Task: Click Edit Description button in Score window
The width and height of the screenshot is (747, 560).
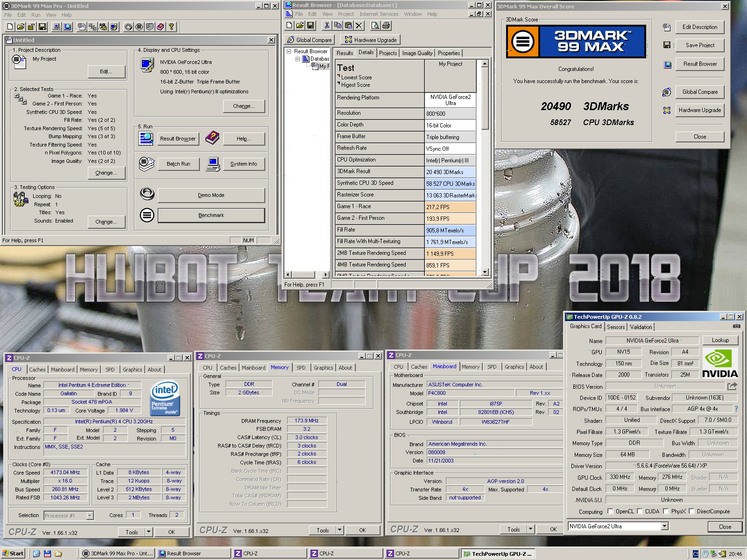Action: [x=700, y=27]
